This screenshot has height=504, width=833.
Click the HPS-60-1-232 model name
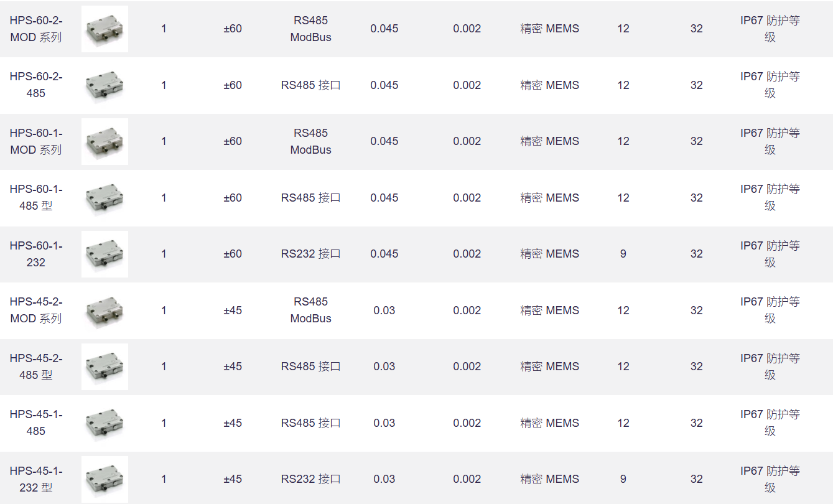pyautogui.click(x=36, y=254)
